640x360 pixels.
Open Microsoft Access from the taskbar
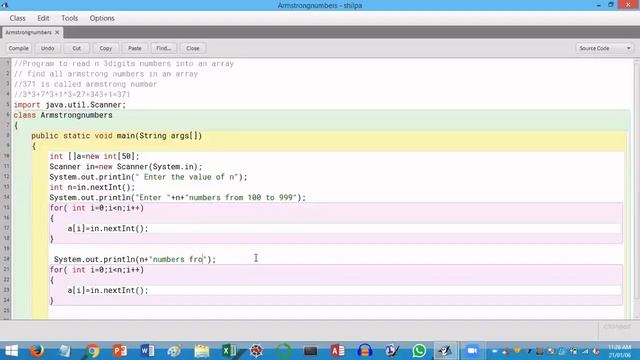338,351
